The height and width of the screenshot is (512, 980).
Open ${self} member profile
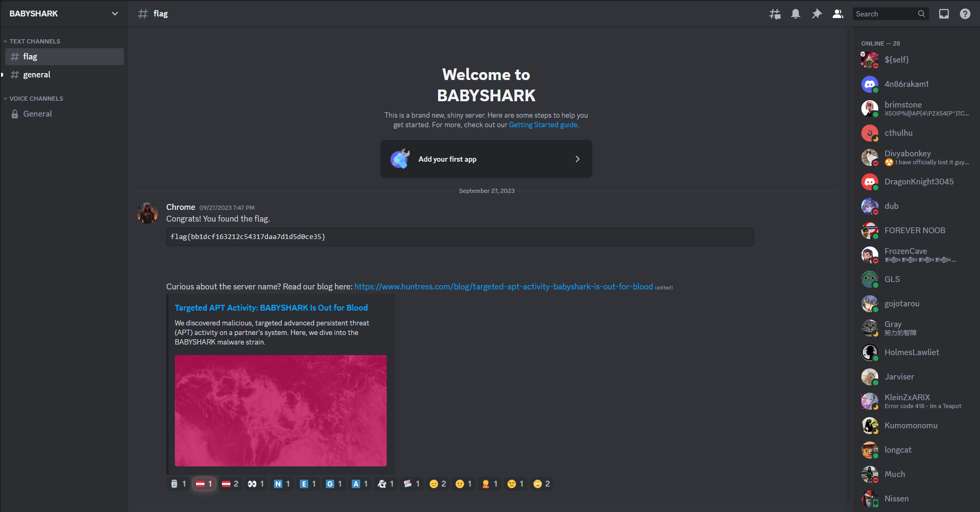916,60
